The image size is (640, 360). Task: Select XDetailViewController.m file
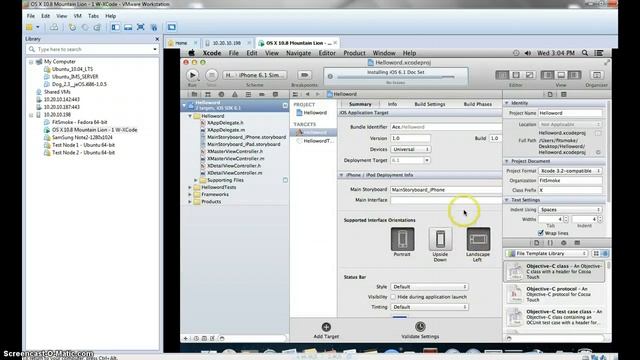pos(234,173)
